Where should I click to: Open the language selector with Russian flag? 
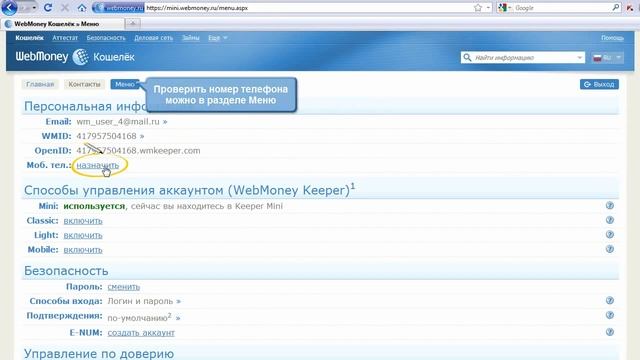607,58
